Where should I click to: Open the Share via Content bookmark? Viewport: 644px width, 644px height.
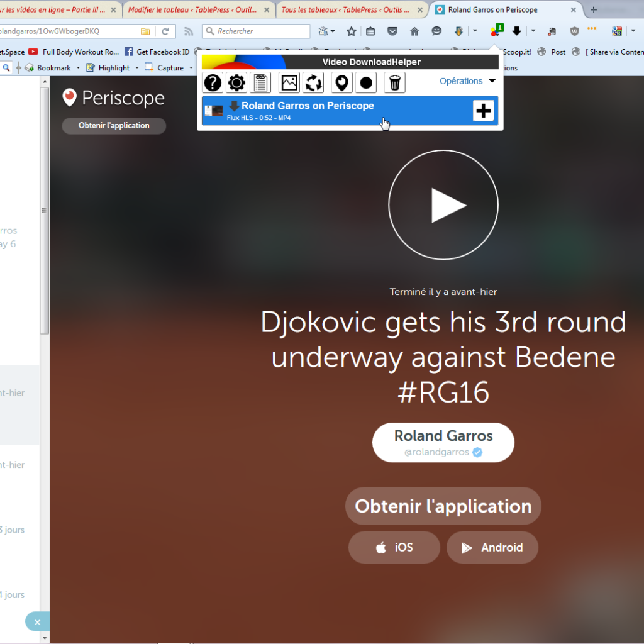pos(608,52)
